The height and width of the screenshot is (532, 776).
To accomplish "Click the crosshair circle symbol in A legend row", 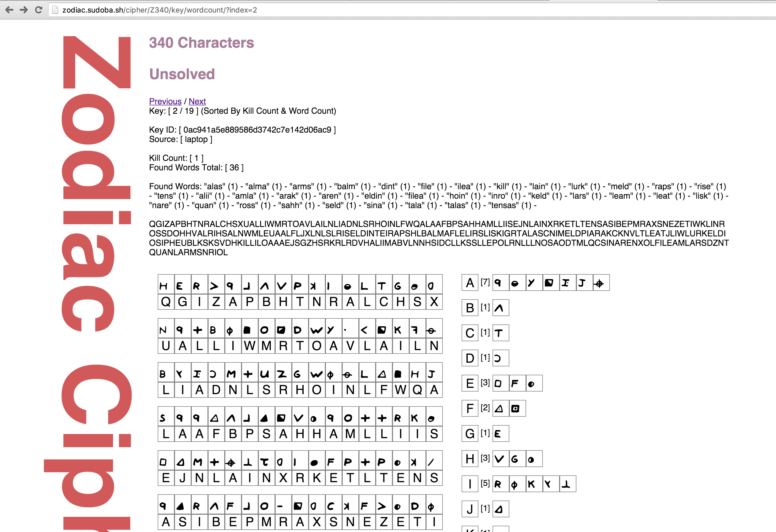I will (601, 283).
